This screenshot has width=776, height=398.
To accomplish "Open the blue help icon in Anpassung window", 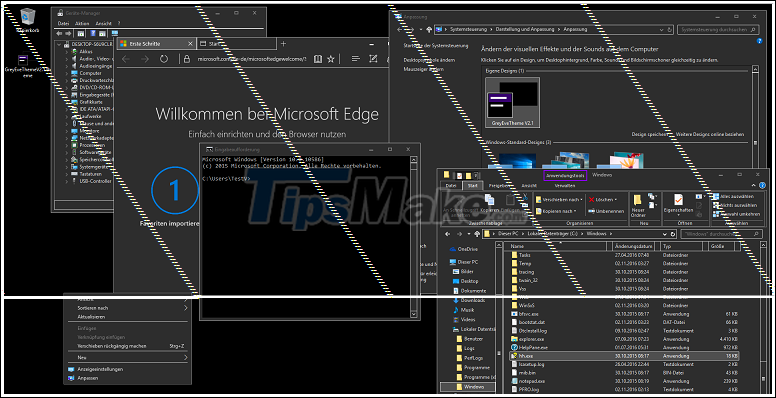I will coord(760,41).
